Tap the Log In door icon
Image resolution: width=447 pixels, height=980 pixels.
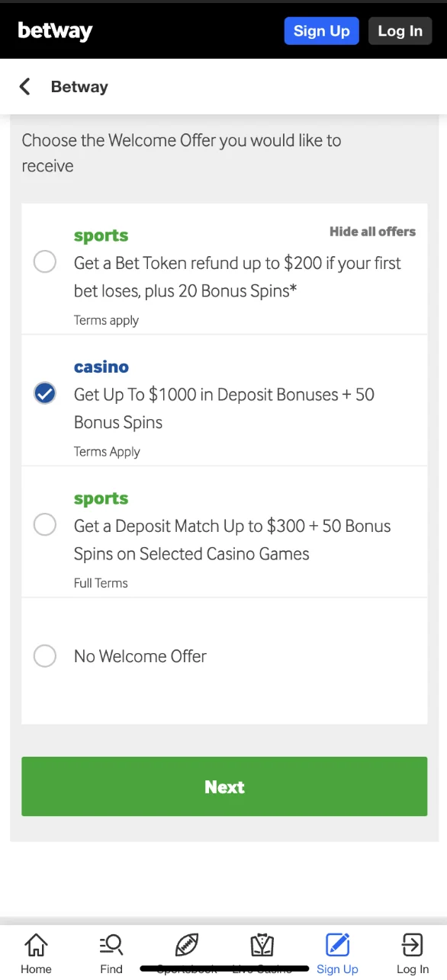411,944
